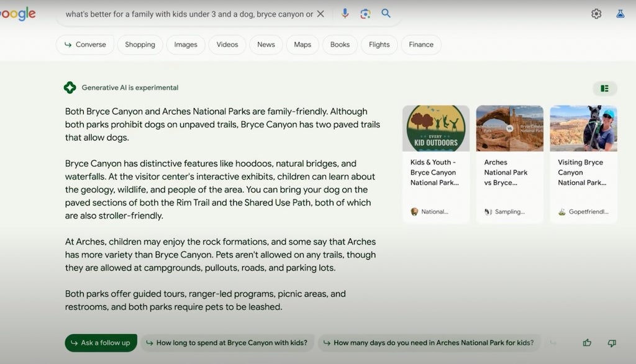Open the Flights filter tab
Screen dimensions: 636x364
[379, 45]
